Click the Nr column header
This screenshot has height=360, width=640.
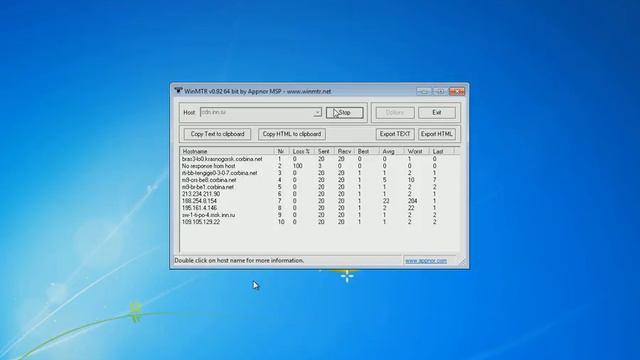click(x=281, y=151)
